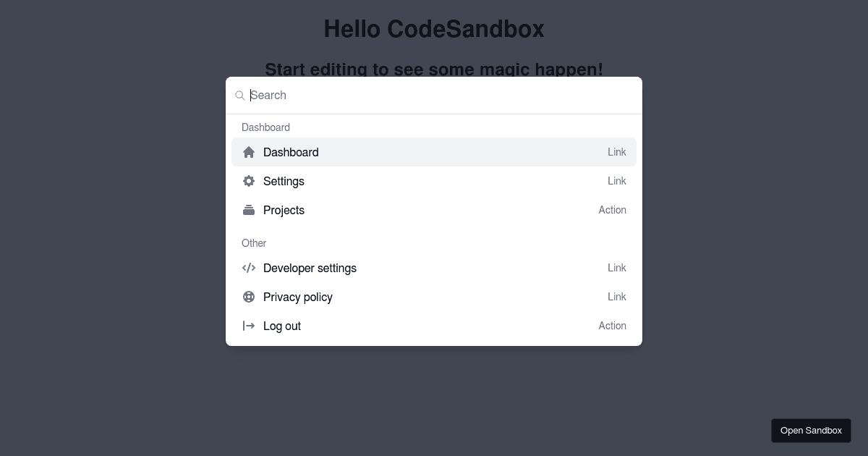Open Developer settings from the list

[x=310, y=268]
